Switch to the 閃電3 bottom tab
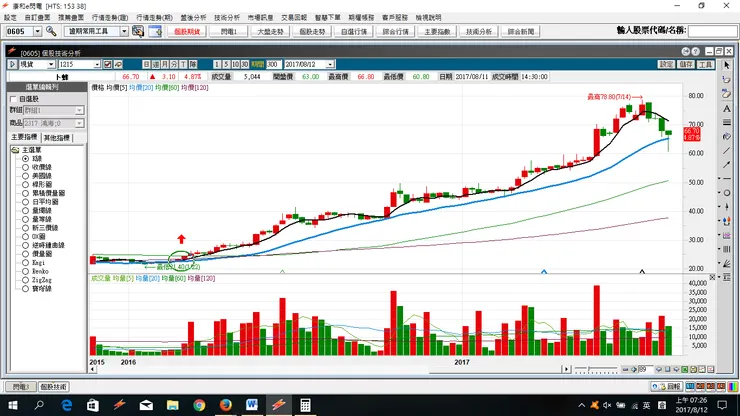 click(21, 387)
